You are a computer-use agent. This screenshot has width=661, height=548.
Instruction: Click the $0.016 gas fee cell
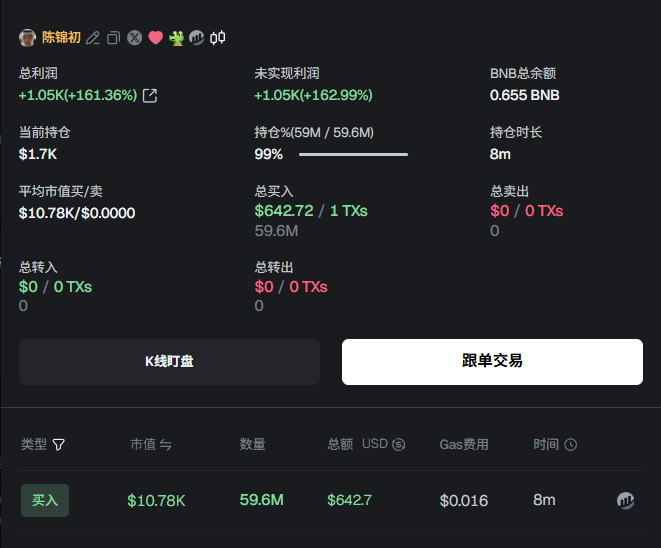click(x=464, y=500)
